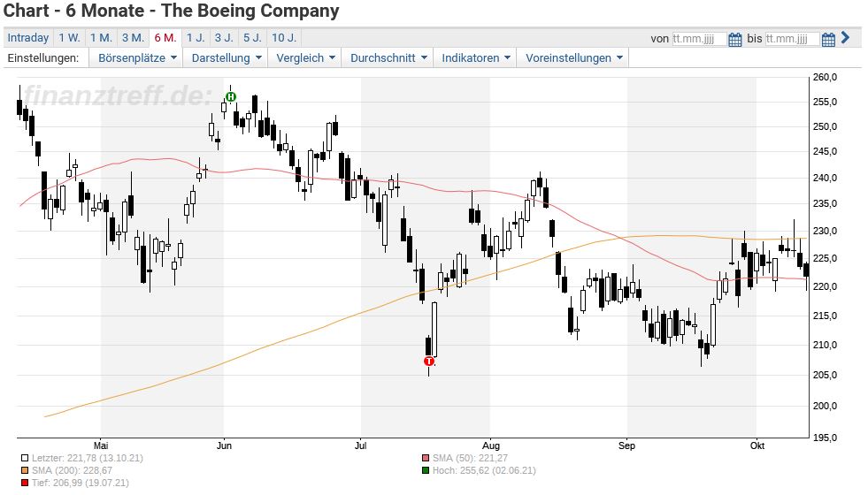Focus the 'von' start date field

(699, 39)
